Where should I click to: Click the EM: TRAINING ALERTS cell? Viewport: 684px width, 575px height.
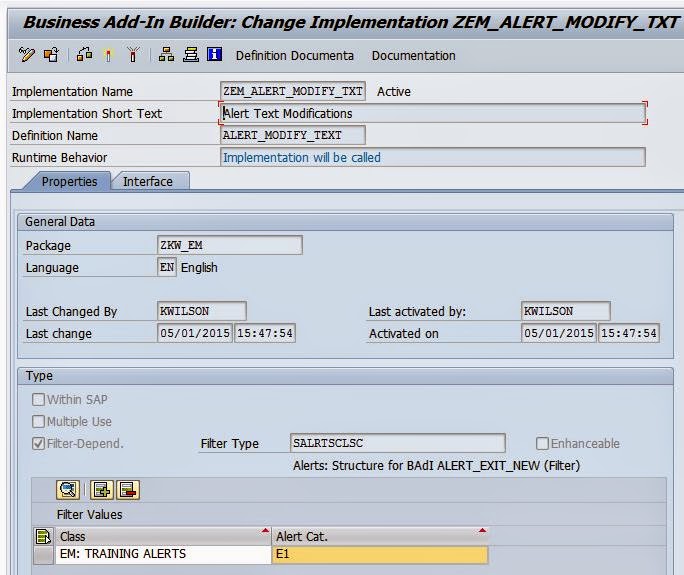click(x=163, y=554)
